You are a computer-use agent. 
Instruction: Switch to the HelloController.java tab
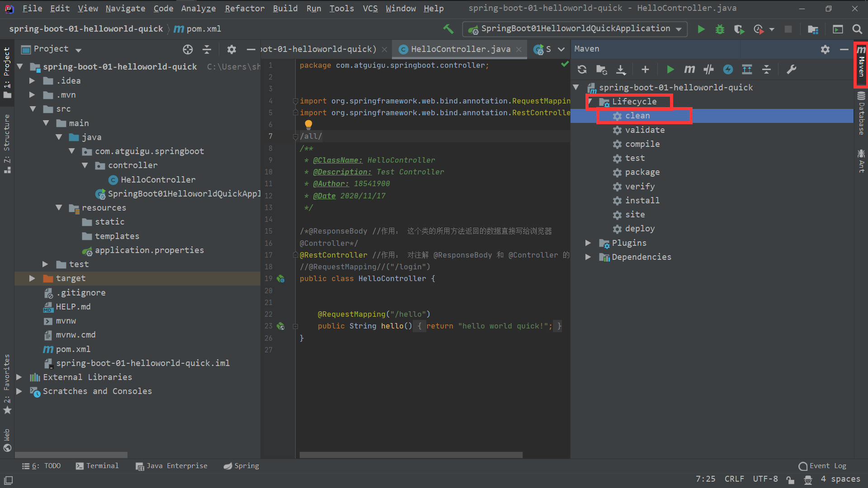(x=460, y=49)
